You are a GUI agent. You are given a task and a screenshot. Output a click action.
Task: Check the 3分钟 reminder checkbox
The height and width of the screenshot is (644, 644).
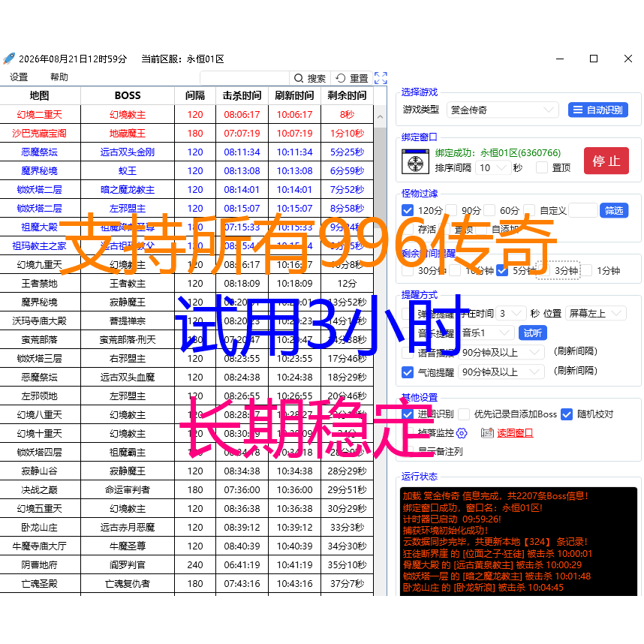(544, 271)
